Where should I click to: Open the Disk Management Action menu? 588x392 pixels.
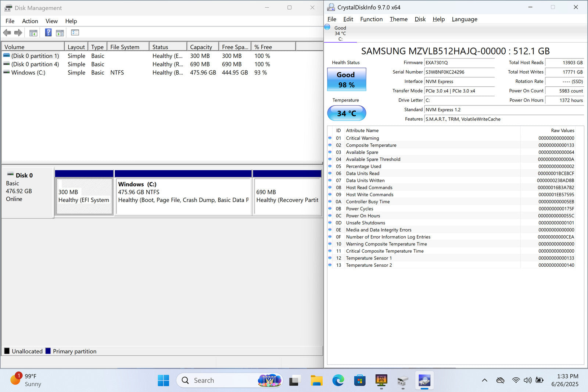pos(30,21)
